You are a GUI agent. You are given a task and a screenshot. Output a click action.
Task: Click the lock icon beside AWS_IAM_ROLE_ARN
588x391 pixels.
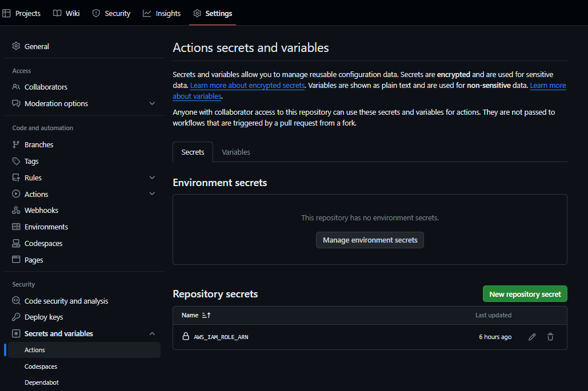[186, 336]
